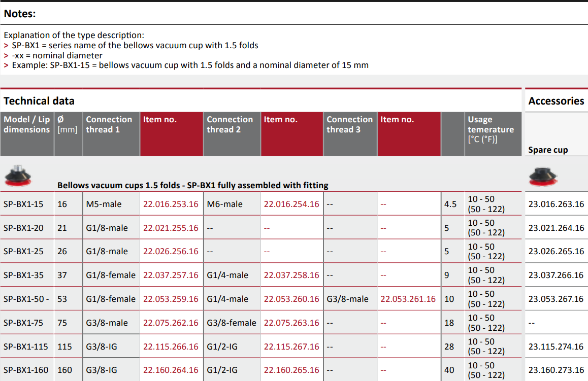Click item number 22.016.254.16
Viewport: 588px width, 381px height.
pyautogui.click(x=291, y=204)
